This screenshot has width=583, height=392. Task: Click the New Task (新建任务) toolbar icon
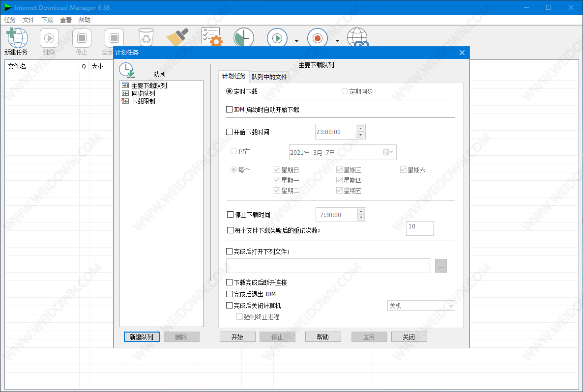(17, 38)
